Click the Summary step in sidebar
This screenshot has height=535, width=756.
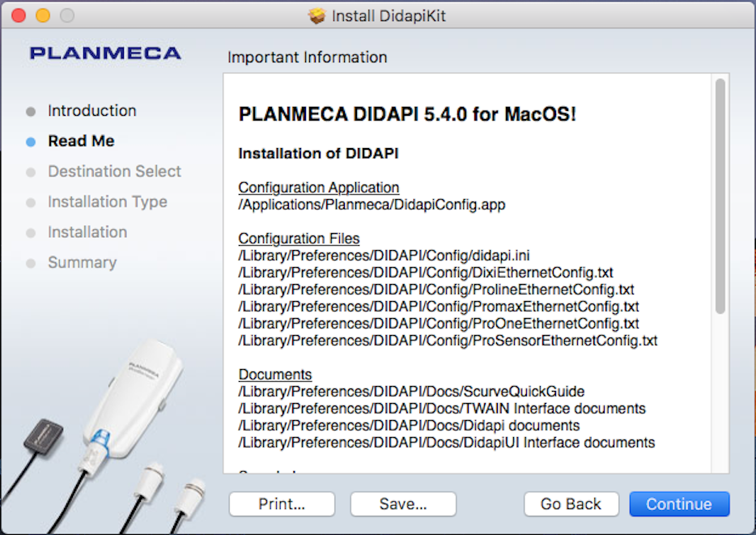[82, 262]
